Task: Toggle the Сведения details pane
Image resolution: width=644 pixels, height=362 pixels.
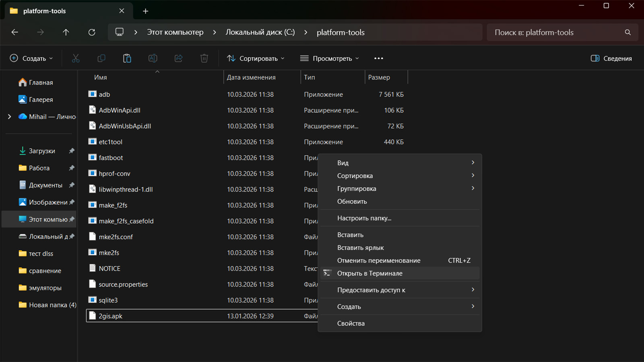Action: (611, 58)
